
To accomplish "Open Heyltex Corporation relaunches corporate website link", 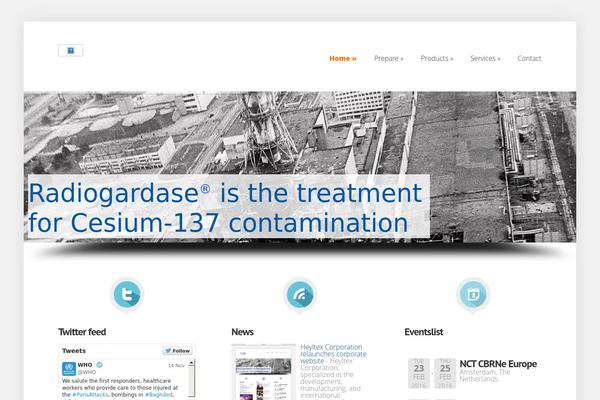I will click(x=333, y=354).
